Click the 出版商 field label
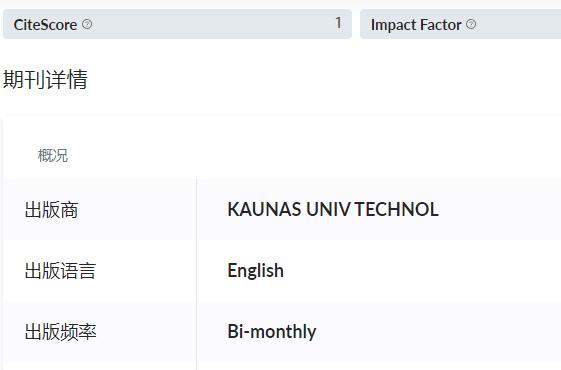Image resolution: width=561 pixels, height=370 pixels. pos(52,210)
